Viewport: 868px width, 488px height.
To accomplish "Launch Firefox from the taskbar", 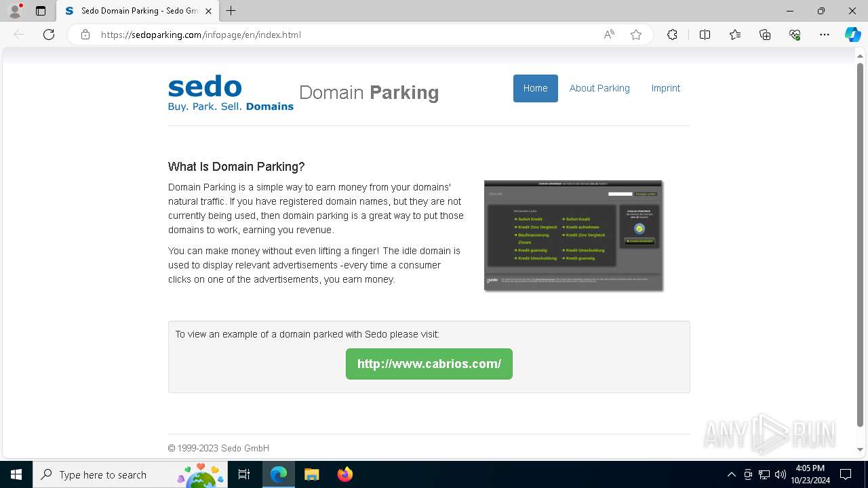I will (345, 474).
